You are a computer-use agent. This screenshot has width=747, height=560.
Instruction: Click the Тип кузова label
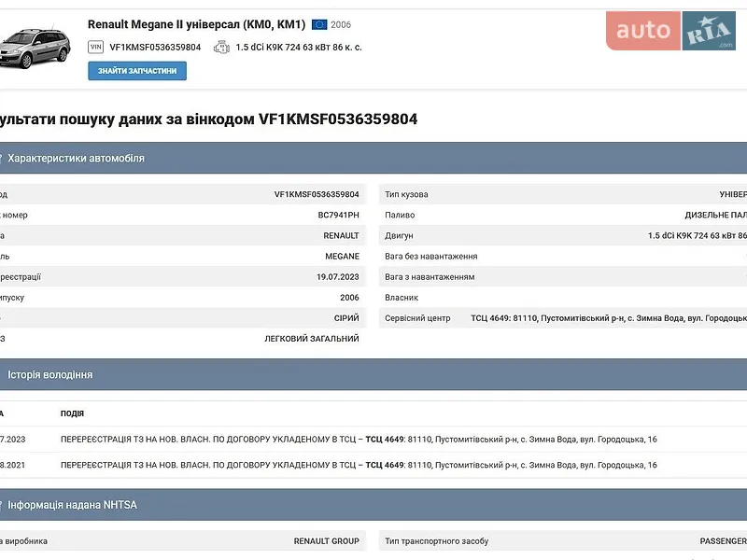pyautogui.click(x=406, y=194)
